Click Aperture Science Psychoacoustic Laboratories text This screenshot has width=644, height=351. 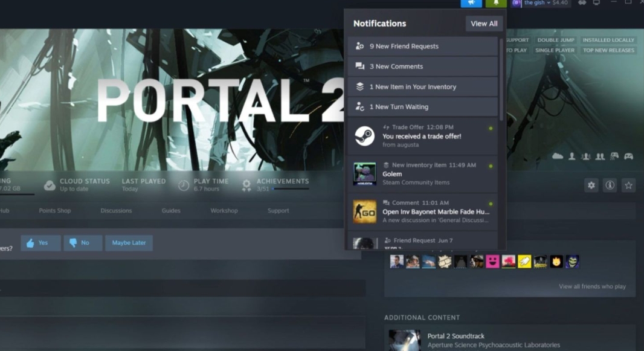click(494, 345)
